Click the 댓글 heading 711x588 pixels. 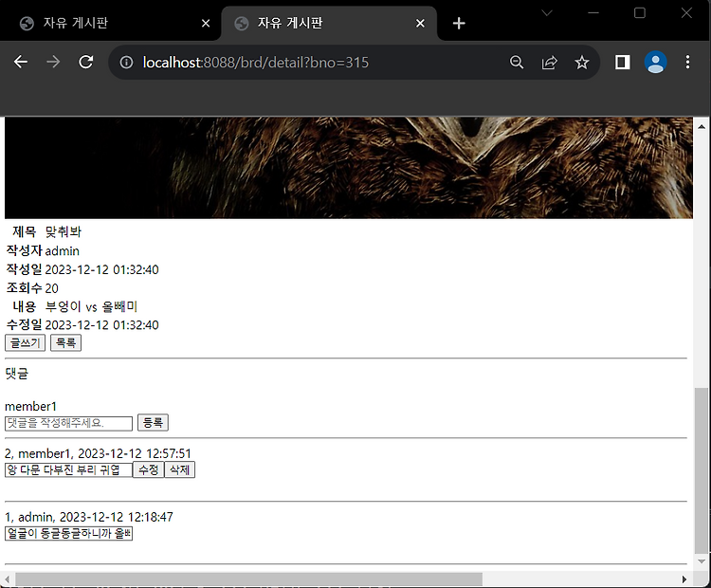pos(17,374)
